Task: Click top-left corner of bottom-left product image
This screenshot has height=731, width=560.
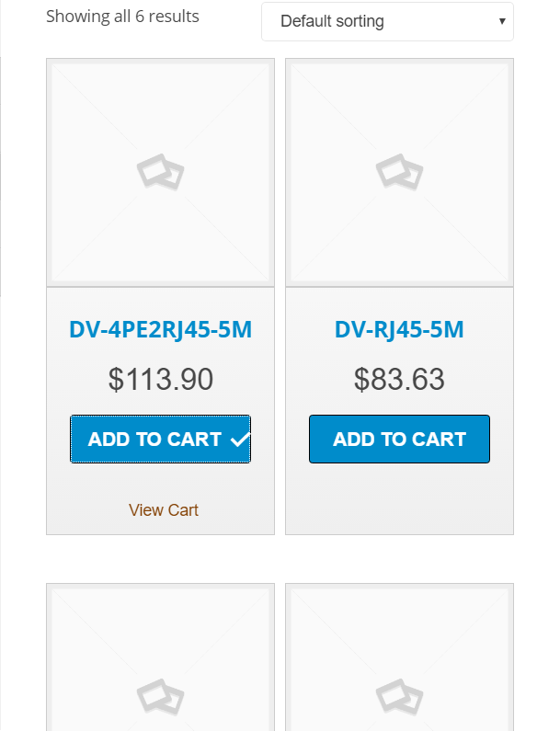Action: (51, 588)
